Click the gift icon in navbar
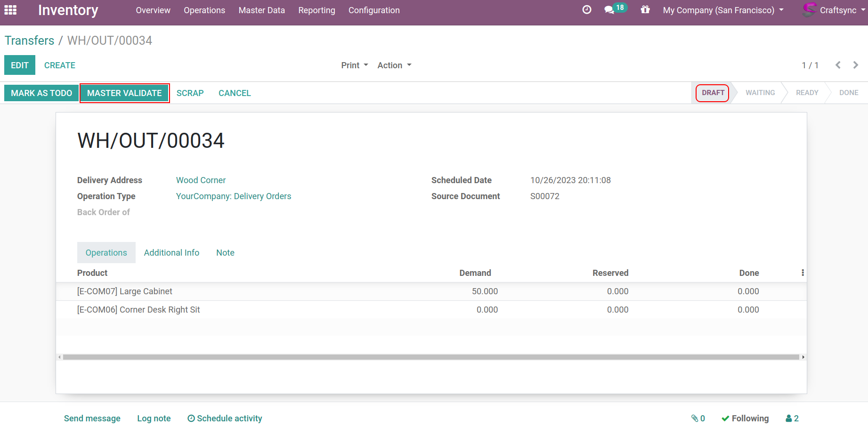The height and width of the screenshot is (435, 868). 645,10
